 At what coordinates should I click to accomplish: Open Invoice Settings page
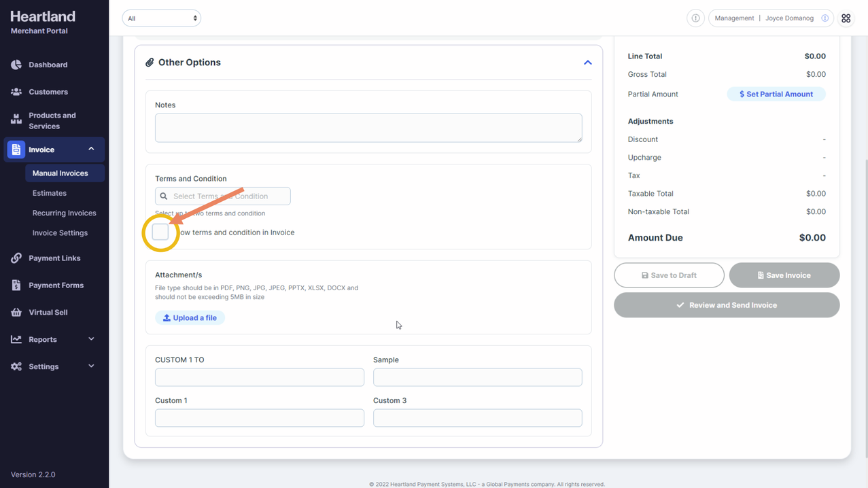(60, 232)
